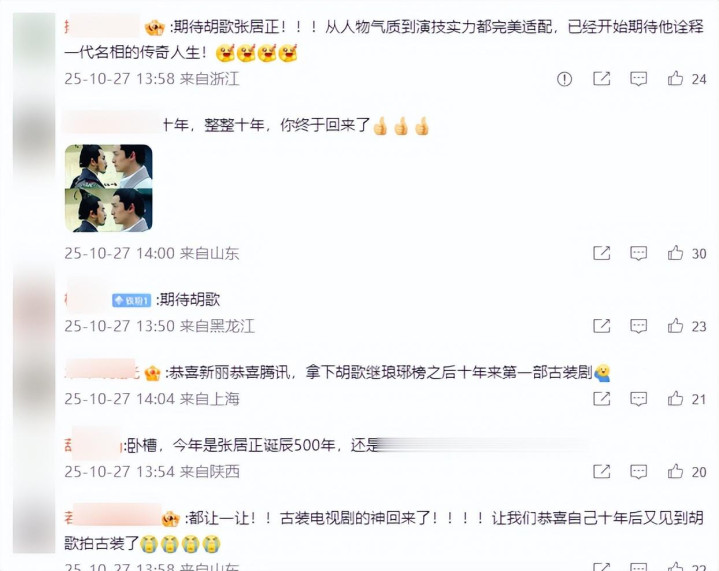Reply to the 14:00 Shandong comment
The height and width of the screenshot is (571, 719).
[638, 253]
